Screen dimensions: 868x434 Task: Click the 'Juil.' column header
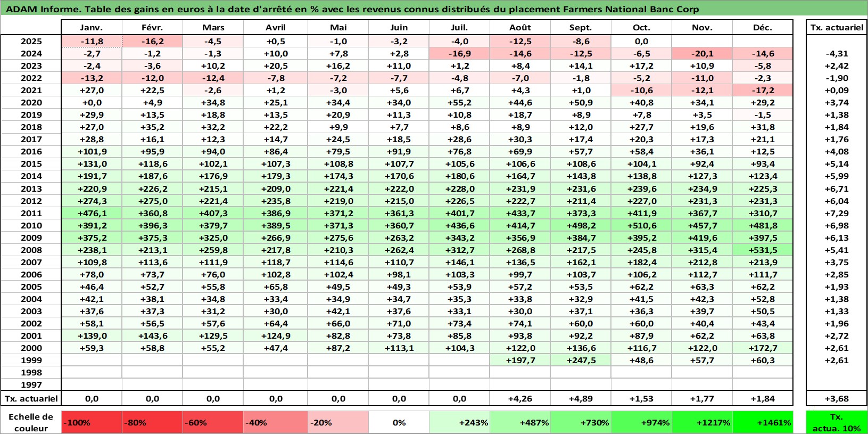(459, 28)
